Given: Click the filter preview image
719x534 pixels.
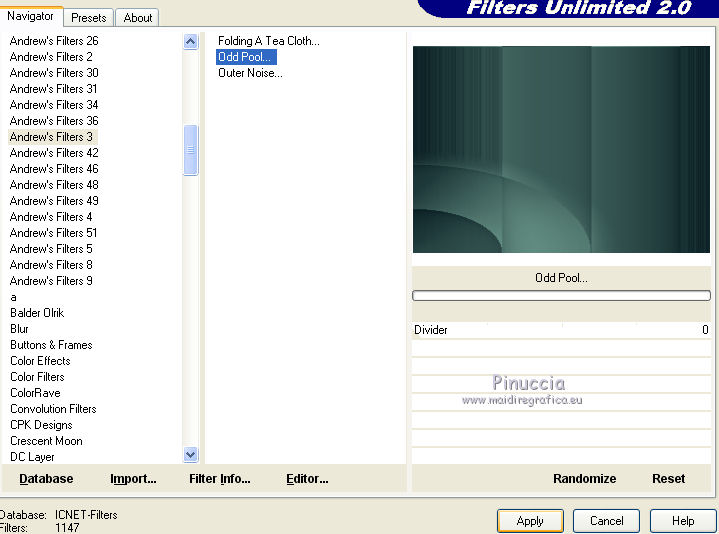Looking at the screenshot, I should [561, 149].
